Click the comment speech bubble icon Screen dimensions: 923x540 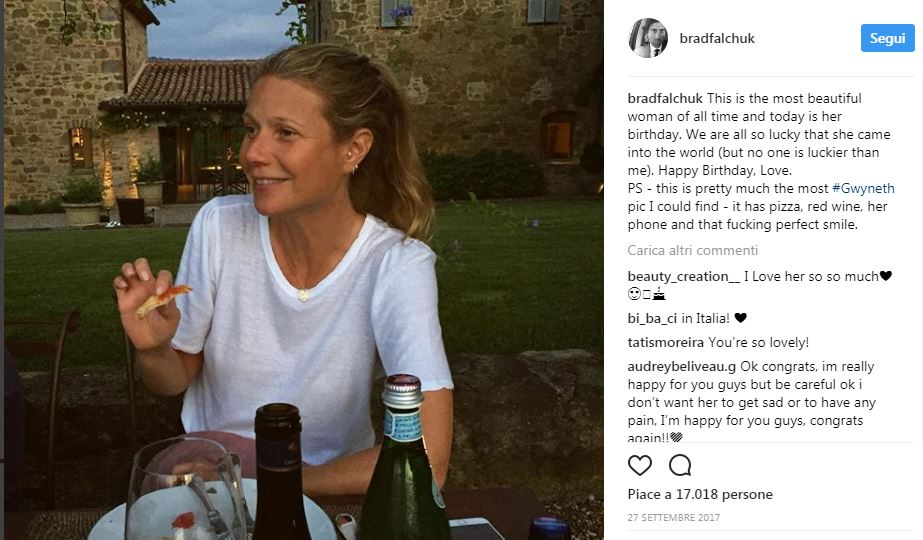click(680, 465)
